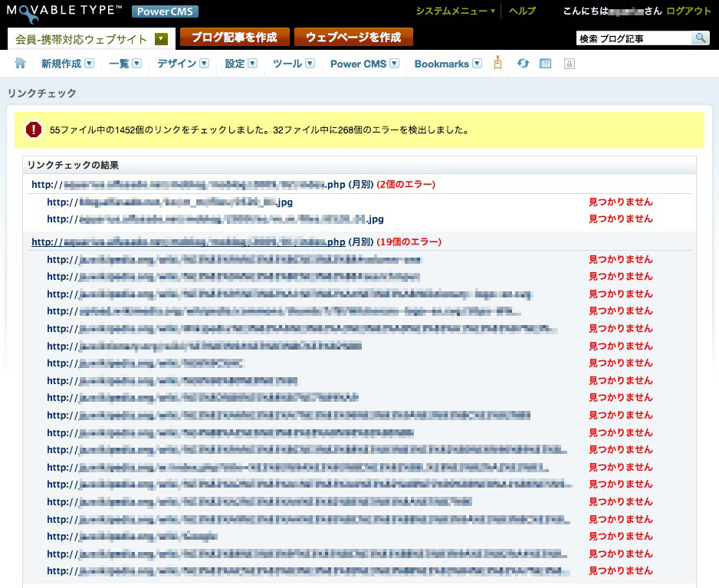This screenshot has height=588, width=719.
Task: Open the 一覧 dropdown arrow
Action: (x=136, y=64)
